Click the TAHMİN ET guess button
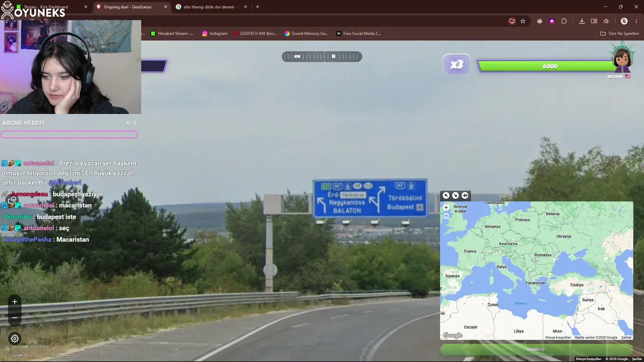644x362 pixels. (536, 349)
